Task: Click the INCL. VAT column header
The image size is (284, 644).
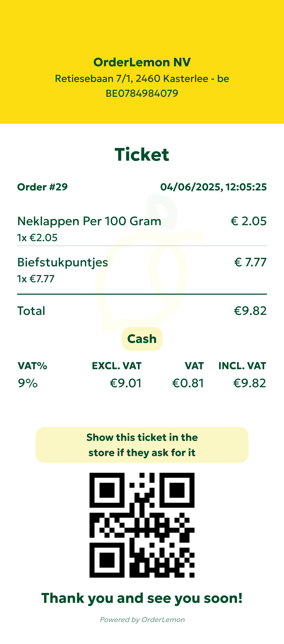Action: pyautogui.click(x=242, y=366)
